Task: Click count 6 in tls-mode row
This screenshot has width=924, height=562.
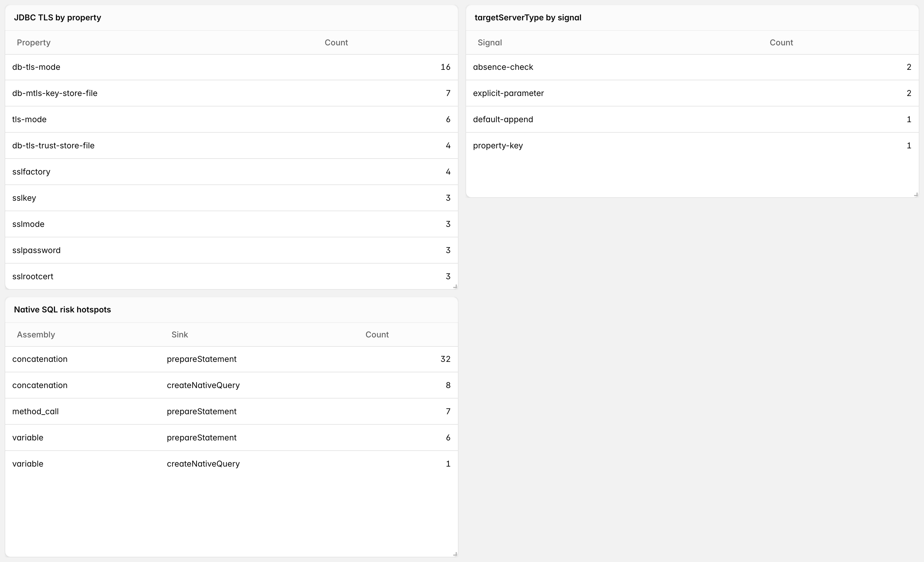Action: point(448,119)
